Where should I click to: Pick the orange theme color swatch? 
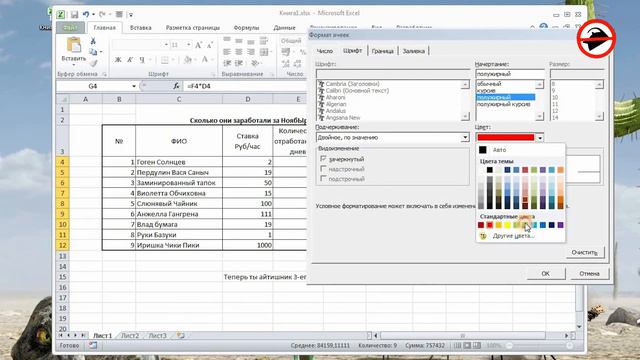[560, 169]
